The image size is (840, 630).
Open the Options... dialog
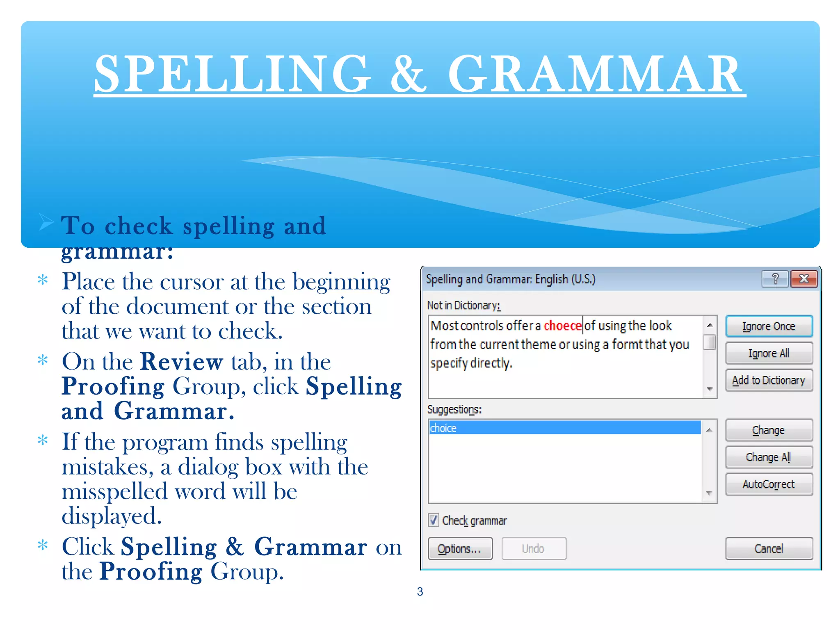tap(460, 548)
